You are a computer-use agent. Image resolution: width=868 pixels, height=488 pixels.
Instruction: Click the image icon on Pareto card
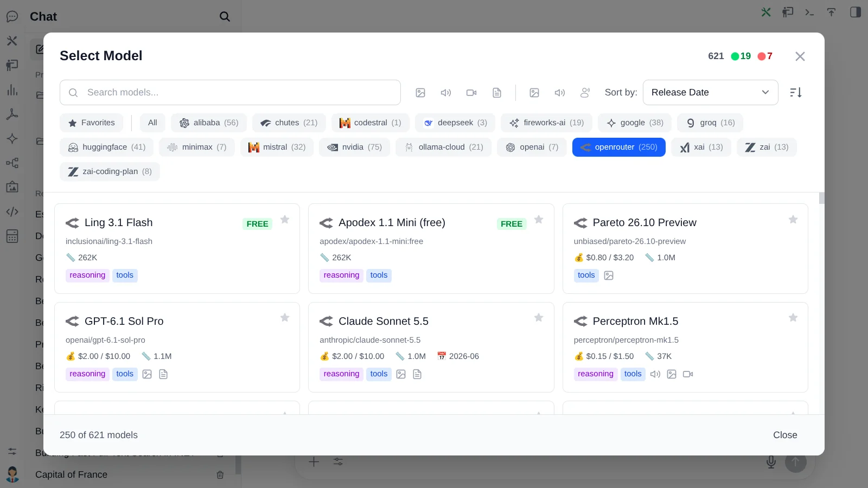(x=609, y=275)
